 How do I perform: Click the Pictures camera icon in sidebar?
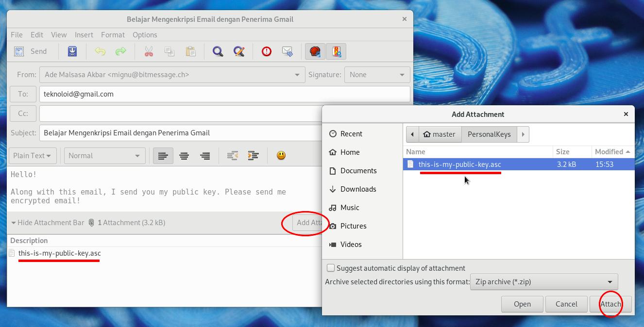(x=333, y=226)
